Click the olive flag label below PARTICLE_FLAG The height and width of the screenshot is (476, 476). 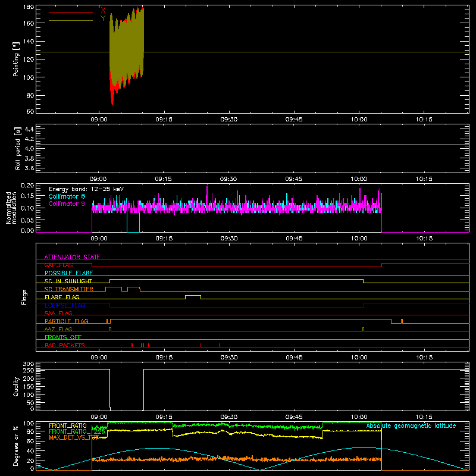tap(58, 329)
